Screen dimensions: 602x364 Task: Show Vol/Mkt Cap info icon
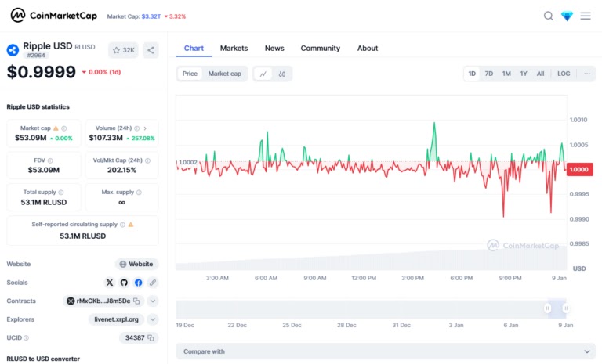148,160
